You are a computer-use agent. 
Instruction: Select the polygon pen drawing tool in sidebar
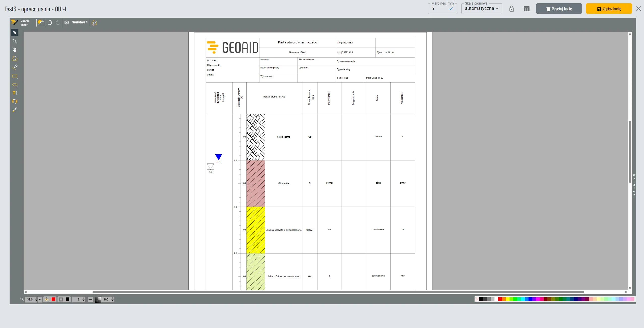click(x=15, y=59)
